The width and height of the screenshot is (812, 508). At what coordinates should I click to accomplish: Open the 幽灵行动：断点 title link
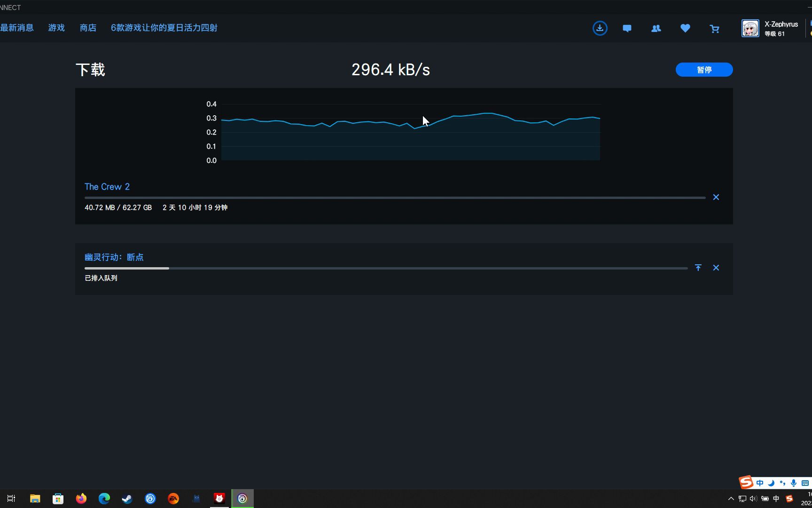[114, 257]
